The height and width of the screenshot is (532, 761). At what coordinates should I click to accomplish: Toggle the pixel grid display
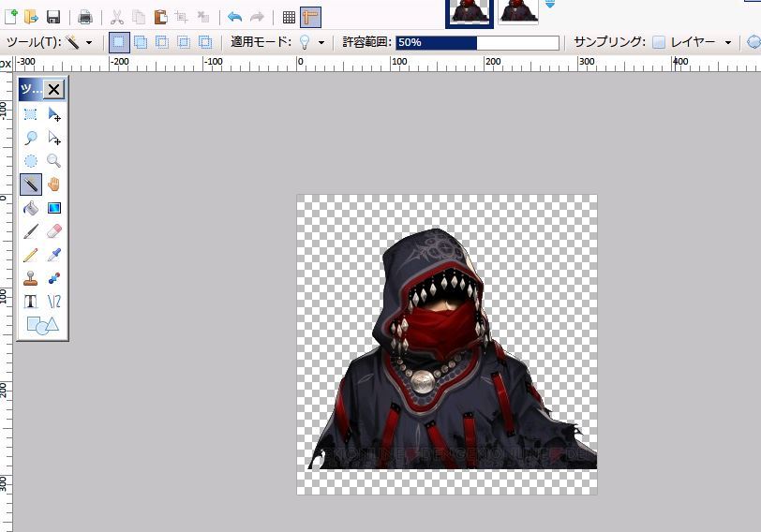point(289,18)
